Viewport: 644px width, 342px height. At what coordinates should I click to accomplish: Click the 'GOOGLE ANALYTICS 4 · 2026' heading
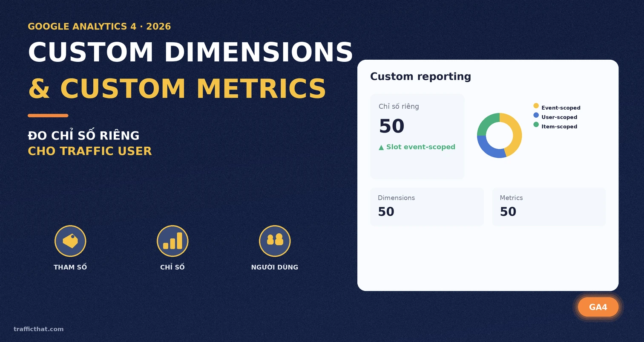point(99,26)
